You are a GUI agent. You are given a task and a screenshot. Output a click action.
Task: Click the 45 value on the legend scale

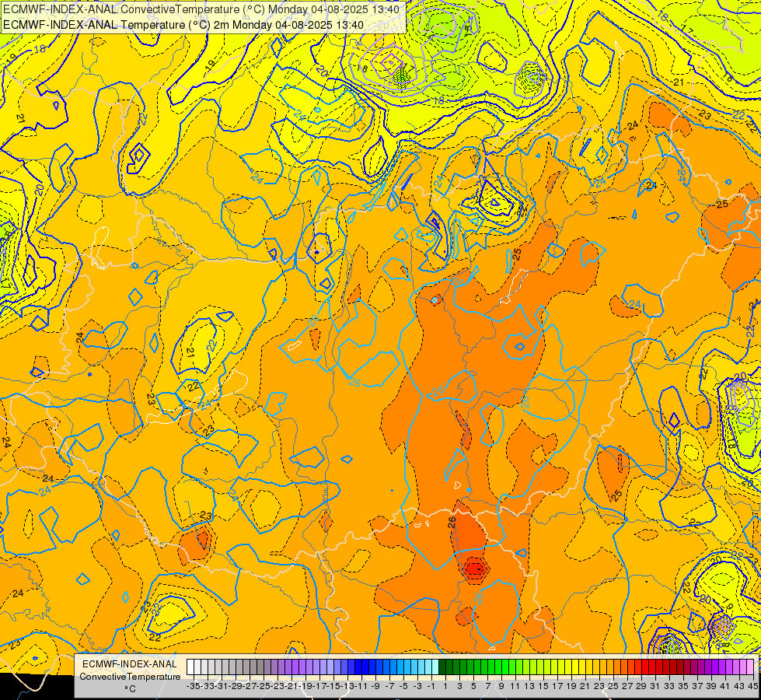752,686
